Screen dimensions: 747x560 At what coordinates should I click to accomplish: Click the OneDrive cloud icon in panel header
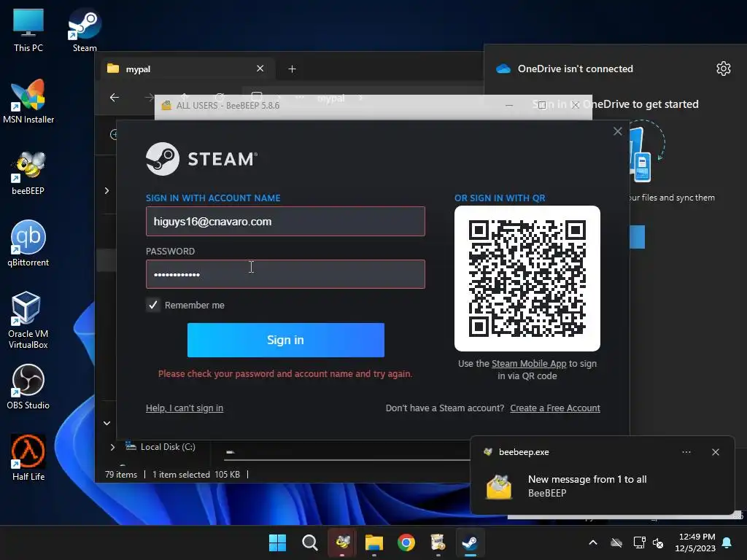[503, 69]
